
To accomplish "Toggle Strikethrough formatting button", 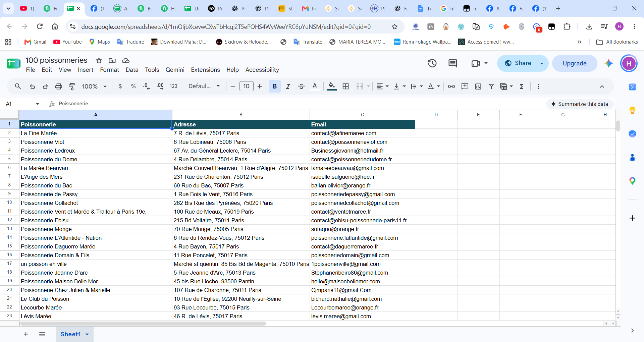I will point(301,87).
